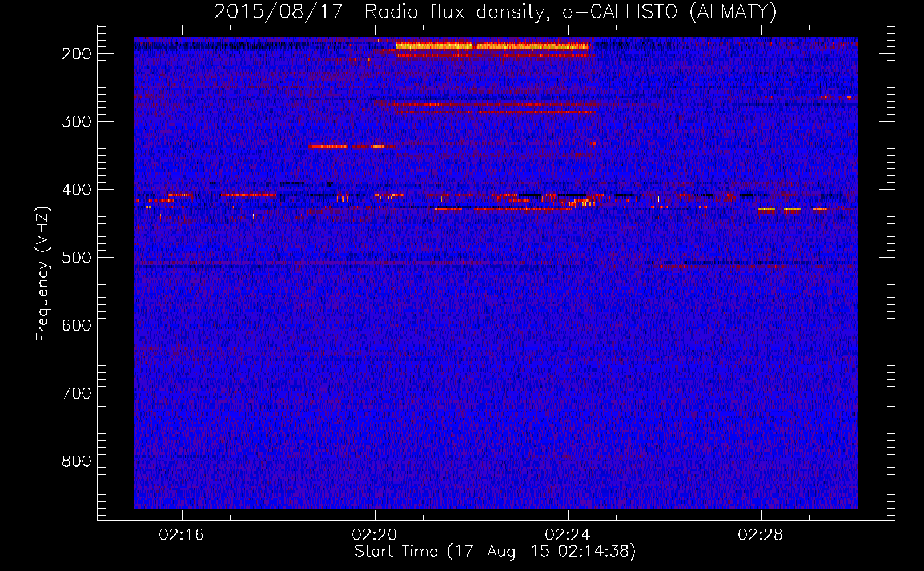
Task: Click the "Start Time (17-Aug-15 02:14:38)" label
Action: pyautogui.click(x=495, y=552)
